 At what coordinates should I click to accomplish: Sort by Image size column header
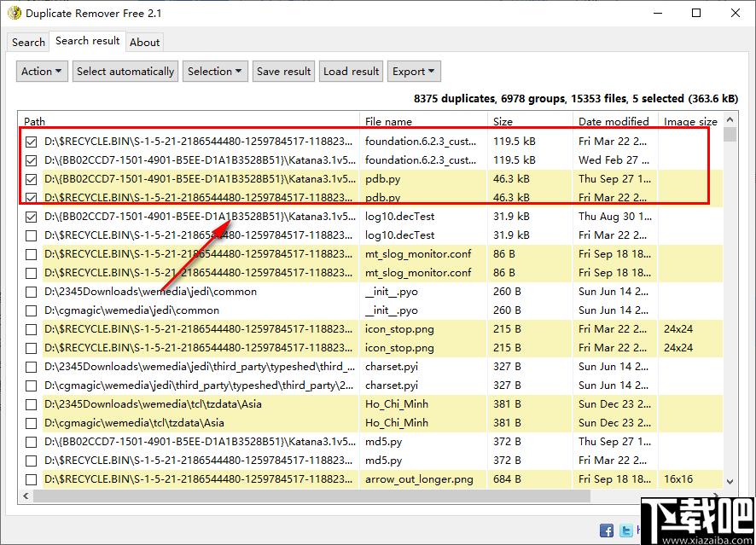pos(690,121)
